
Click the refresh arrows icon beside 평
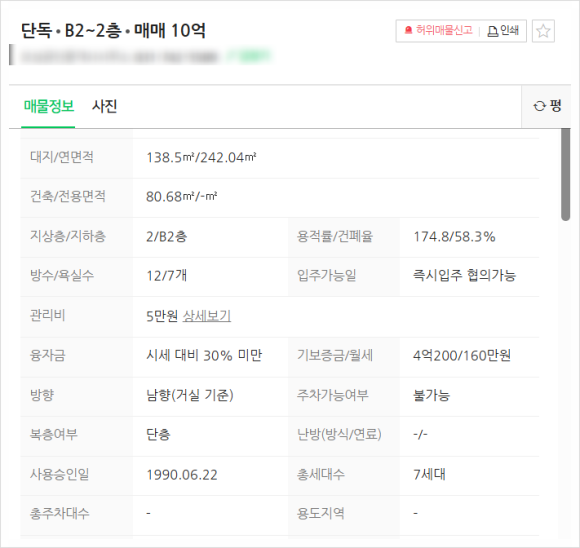[x=539, y=106]
